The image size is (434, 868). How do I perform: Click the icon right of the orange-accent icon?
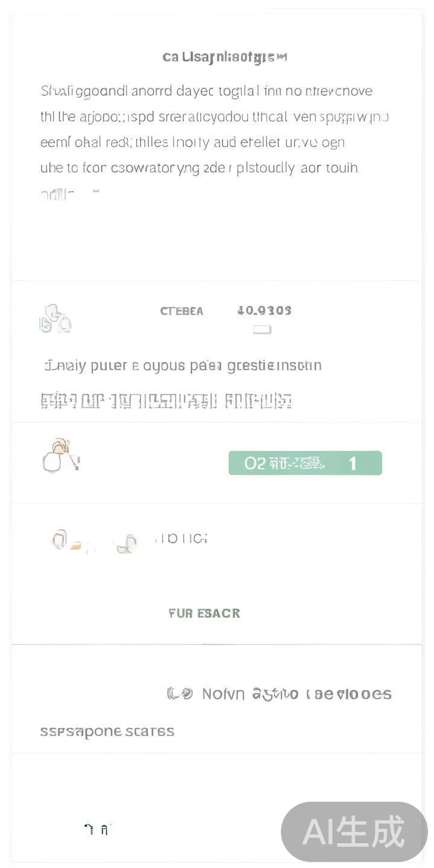[x=125, y=542]
